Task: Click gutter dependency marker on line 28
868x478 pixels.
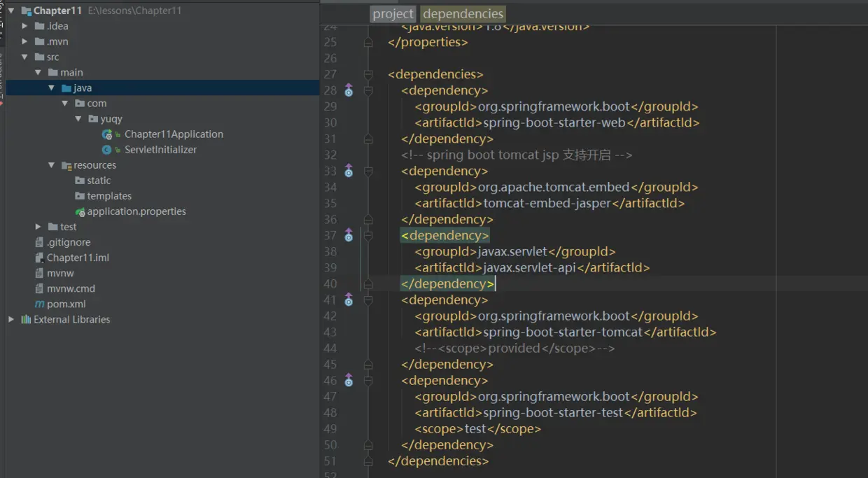Action: point(349,90)
